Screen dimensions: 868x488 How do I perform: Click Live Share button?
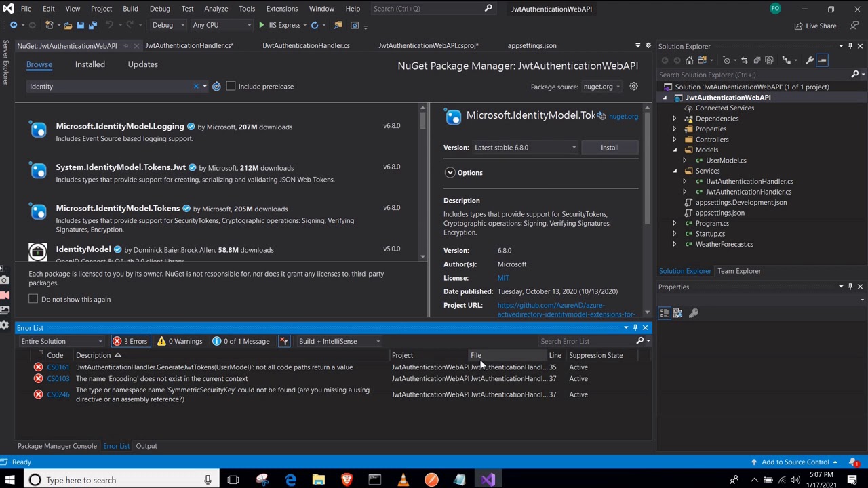pos(815,26)
